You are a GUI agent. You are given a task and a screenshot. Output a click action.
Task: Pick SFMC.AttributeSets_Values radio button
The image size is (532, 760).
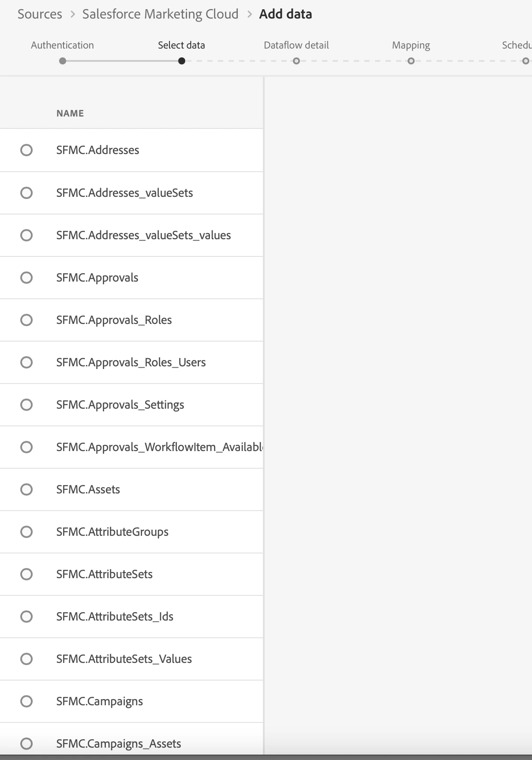point(26,659)
